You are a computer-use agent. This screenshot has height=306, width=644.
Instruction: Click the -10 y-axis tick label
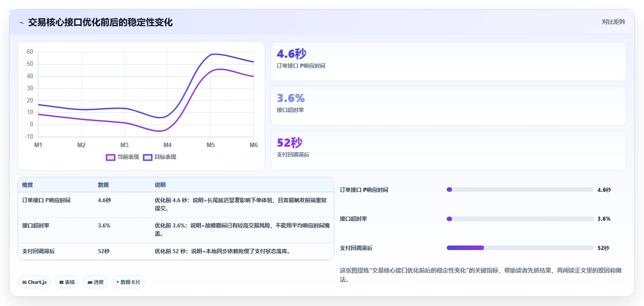tap(29, 137)
